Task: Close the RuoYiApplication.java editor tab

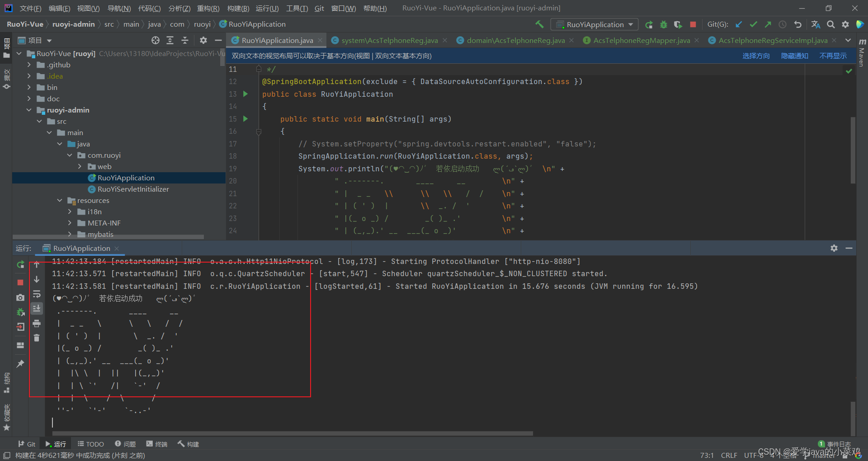Action: [320, 40]
